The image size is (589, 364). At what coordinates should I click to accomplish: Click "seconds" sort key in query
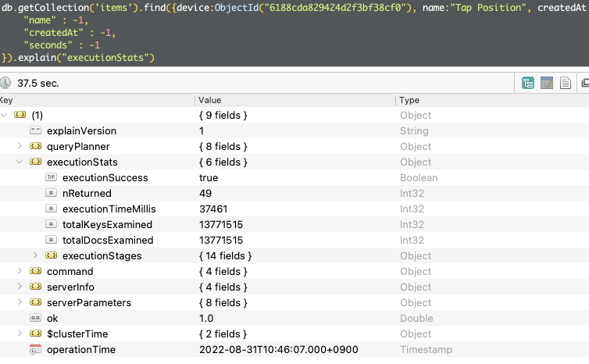coord(48,45)
